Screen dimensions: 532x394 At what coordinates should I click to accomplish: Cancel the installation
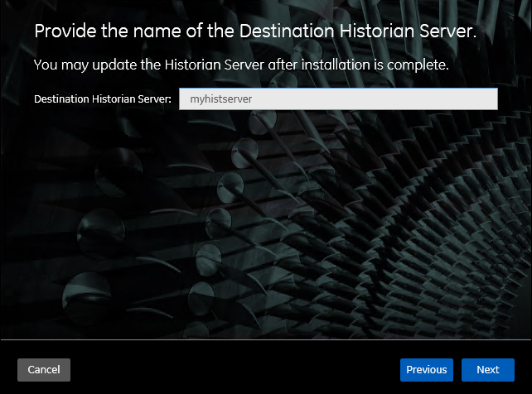(x=44, y=370)
